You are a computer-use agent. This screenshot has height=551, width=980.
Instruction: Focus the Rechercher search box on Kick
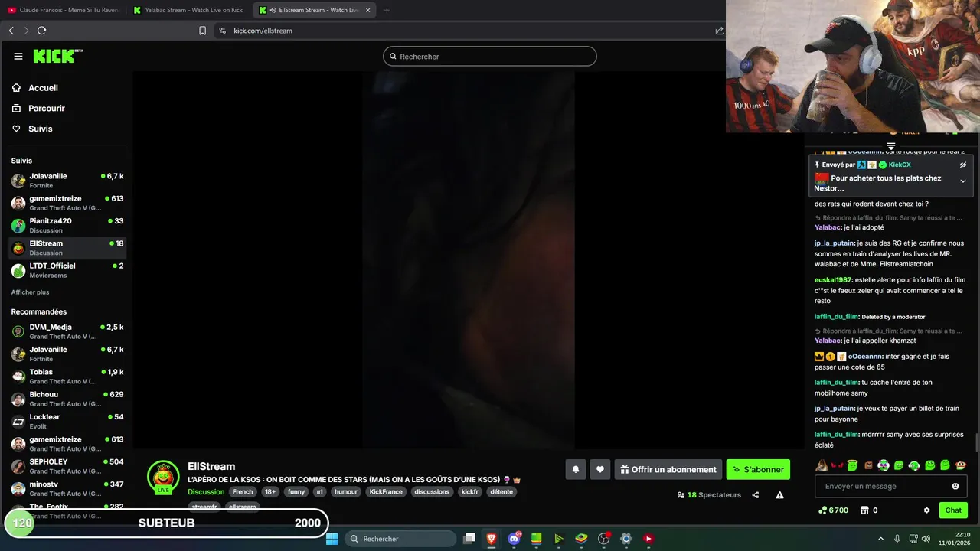[x=490, y=56]
